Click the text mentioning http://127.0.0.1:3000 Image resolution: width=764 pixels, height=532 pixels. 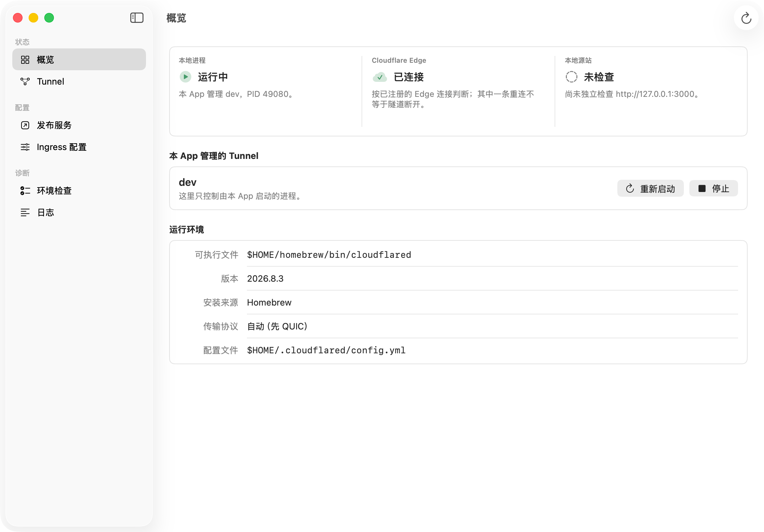tap(632, 94)
